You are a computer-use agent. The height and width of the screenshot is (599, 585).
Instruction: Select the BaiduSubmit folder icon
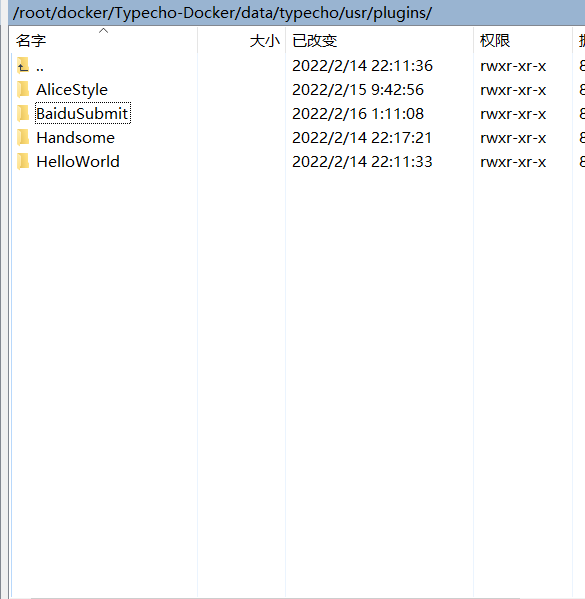(23, 113)
